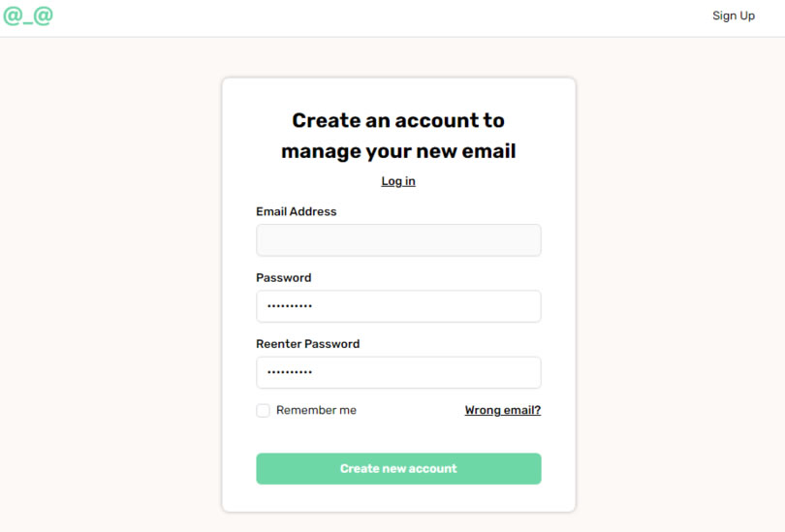This screenshot has height=532, width=785.
Task: Select the Password input field
Action: (398, 306)
